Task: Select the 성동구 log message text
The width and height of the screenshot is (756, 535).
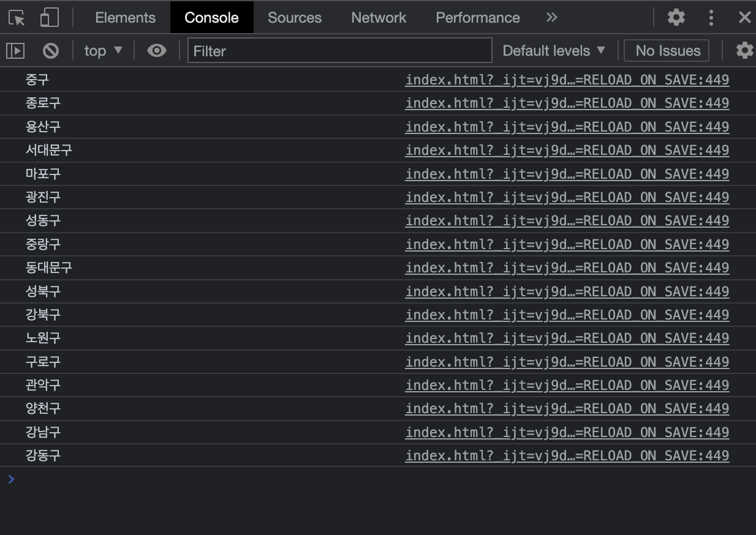Action: [x=43, y=220]
